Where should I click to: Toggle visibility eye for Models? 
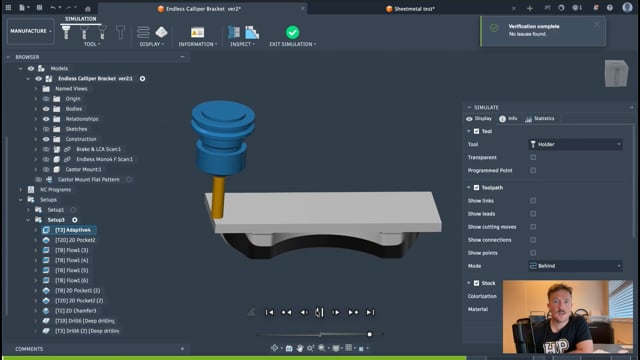coord(31,69)
